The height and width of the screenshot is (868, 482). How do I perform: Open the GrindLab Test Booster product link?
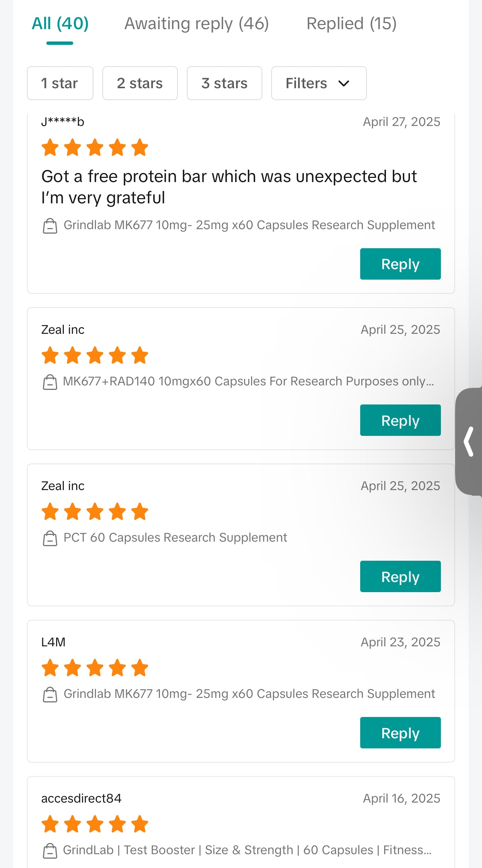[x=247, y=850]
